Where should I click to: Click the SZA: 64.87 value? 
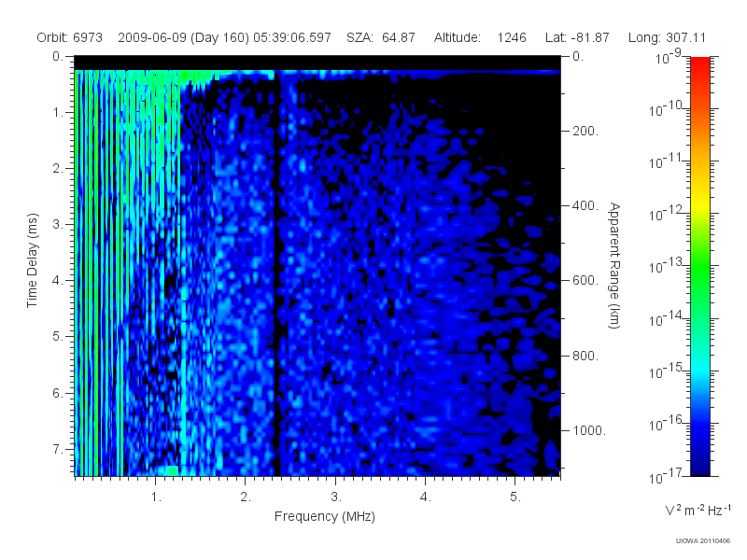[381, 37]
